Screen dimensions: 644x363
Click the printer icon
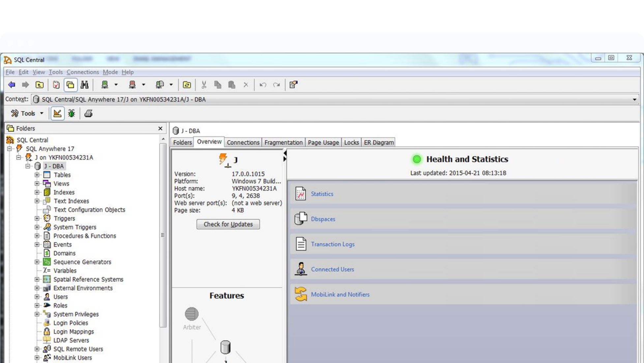(x=88, y=114)
